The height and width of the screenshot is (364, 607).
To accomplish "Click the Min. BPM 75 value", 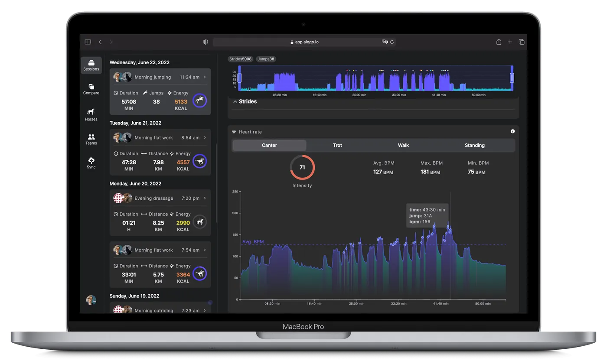I will coord(476,172).
